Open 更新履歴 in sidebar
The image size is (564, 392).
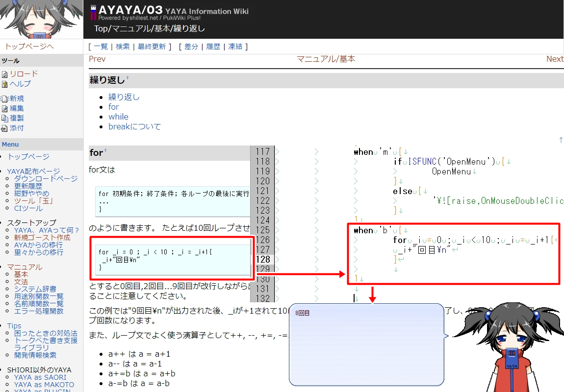pyautogui.click(x=28, y=186)
